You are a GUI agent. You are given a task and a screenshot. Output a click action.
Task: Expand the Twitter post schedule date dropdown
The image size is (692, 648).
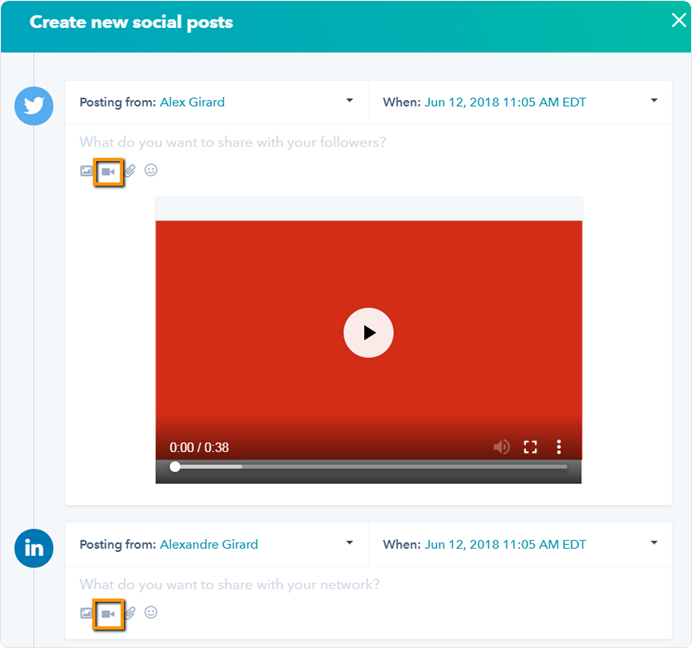coord(653,101)
